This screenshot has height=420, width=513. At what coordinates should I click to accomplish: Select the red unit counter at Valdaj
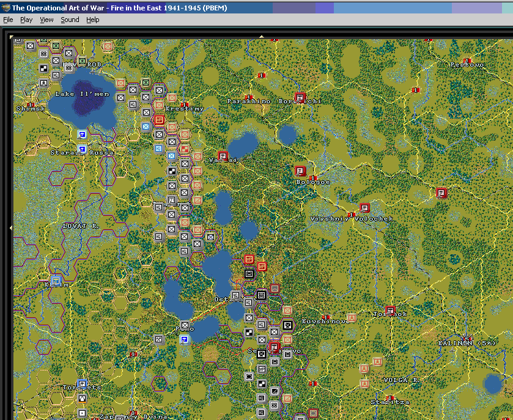click(223, 156)
